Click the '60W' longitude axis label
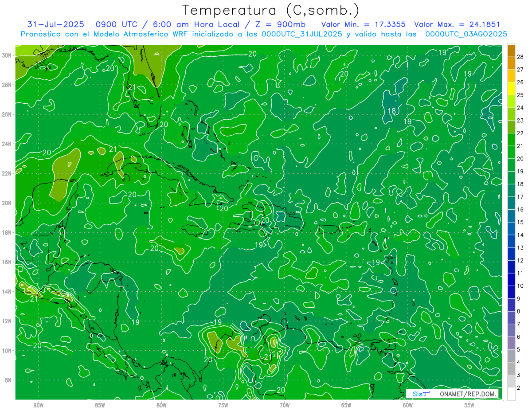 tap(408, 406)
